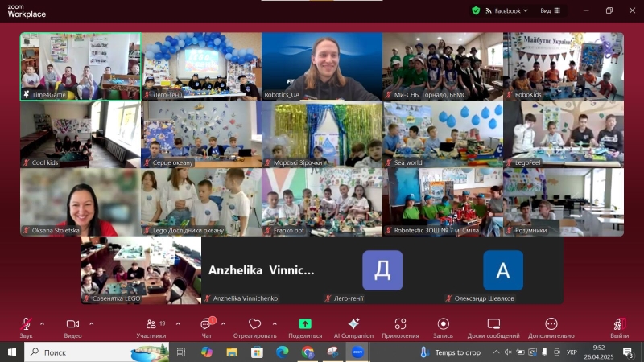644x362 pixels.
Task: Open the Дополнительно more options menu
Action: click(x=551, y=324)
